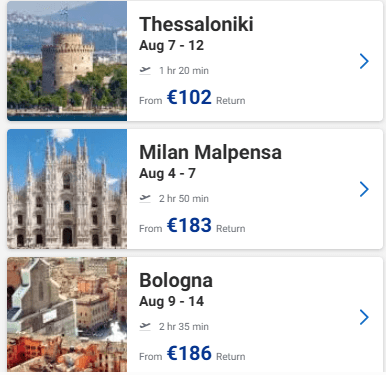Click the Bologna rooftops photo
The width and height of the screenshot is (386, 375).
tap(67, 315)
